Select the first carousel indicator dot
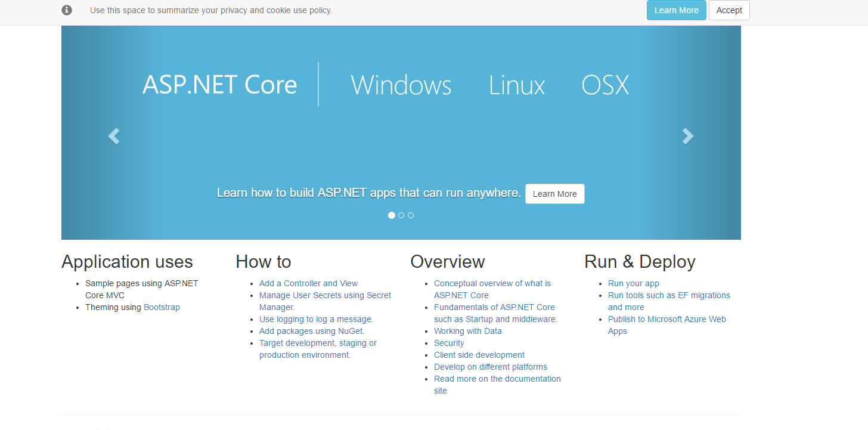868x430 pixels. click(x=392, y=215)
